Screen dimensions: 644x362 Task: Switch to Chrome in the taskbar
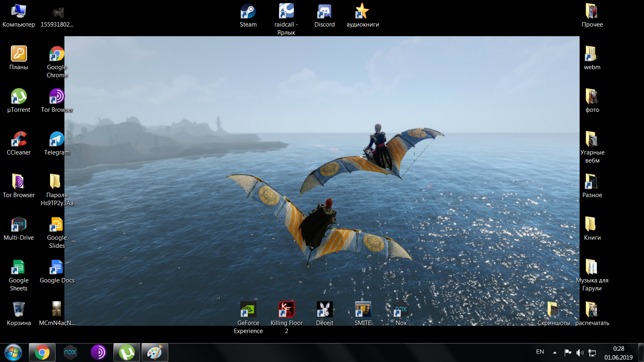pyautogui.click(x=42, y=353)
